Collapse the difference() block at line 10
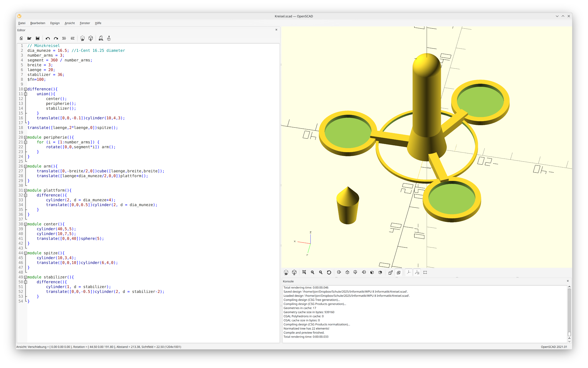 coord(25,89)
